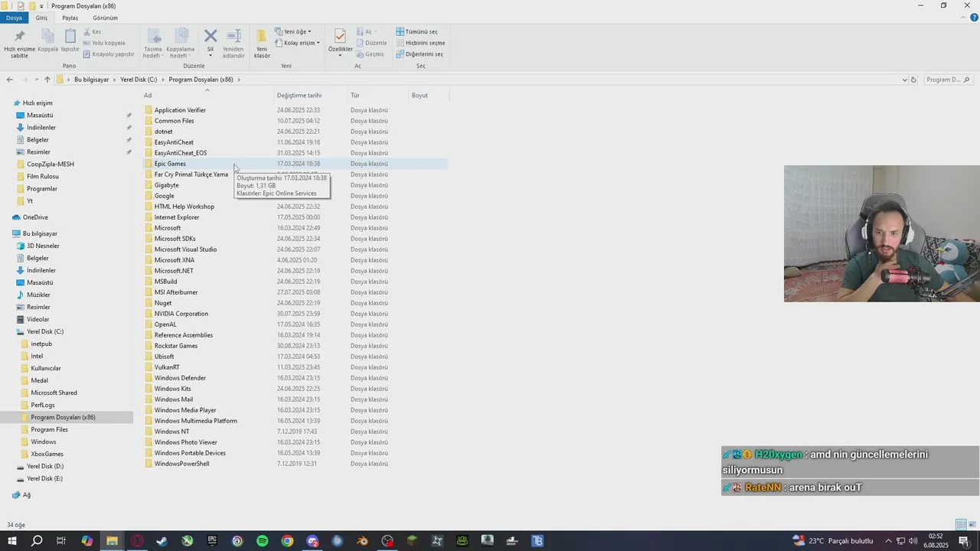Open the Dosya menu
The height and width of the screenshot is (551, 980).
click(14, 18)
